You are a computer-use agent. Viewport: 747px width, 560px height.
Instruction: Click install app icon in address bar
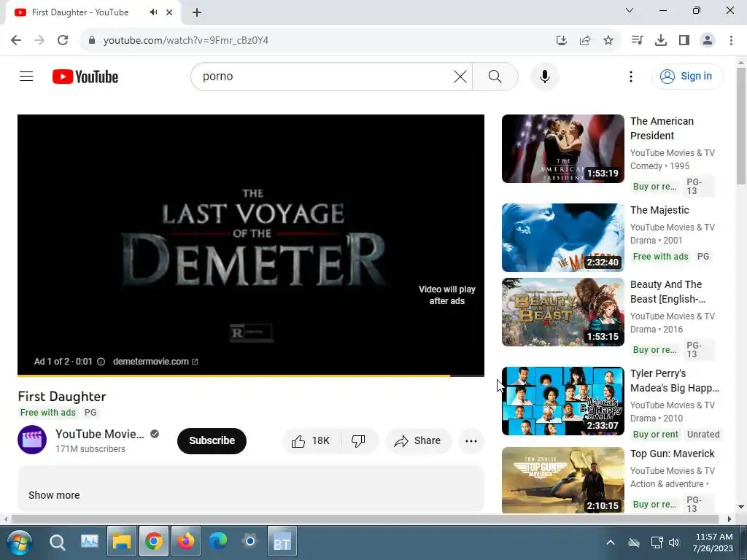click(x=562, y=41)
